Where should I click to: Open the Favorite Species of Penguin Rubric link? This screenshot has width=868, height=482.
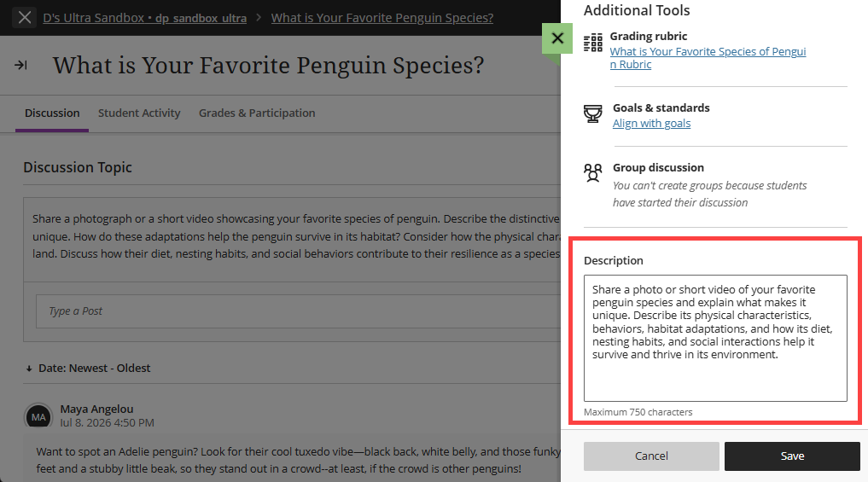(x=708, y=58)
